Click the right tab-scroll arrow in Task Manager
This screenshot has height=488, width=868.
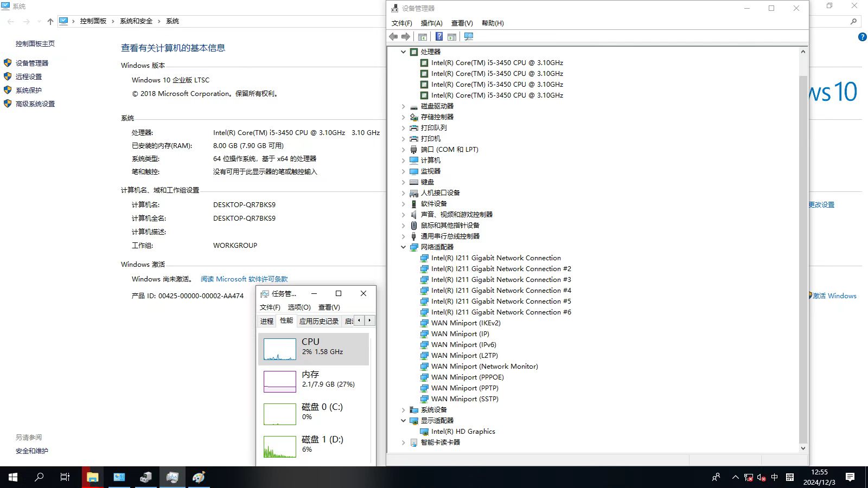pyautogui.click(x=370, y=320)
